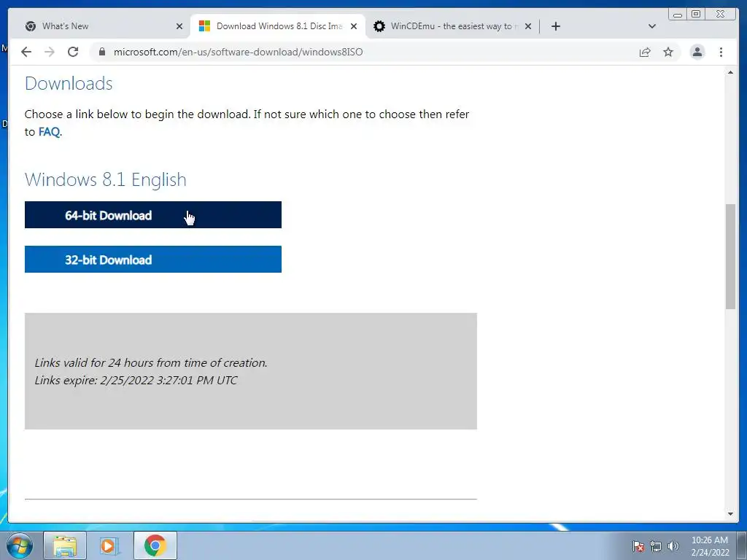Click the Chrome taskbar icon
This screenshot has height=560, width=747.
click(155, 545)
